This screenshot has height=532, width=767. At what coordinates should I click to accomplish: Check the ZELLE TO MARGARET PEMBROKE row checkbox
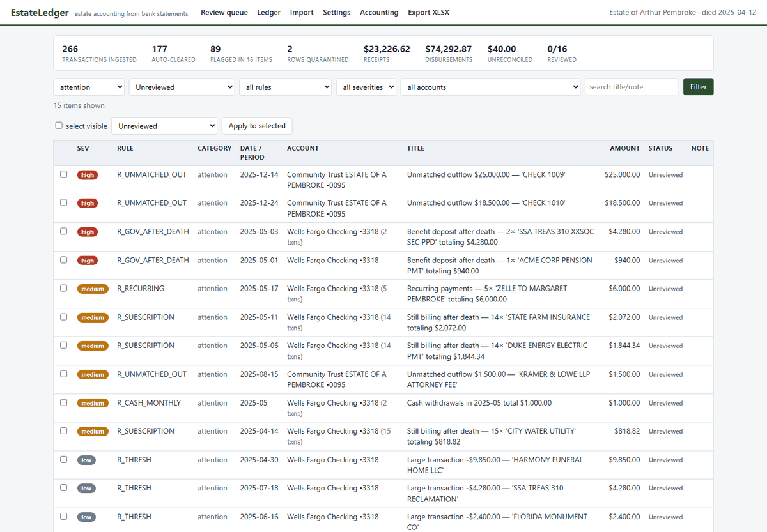[63, 288]
